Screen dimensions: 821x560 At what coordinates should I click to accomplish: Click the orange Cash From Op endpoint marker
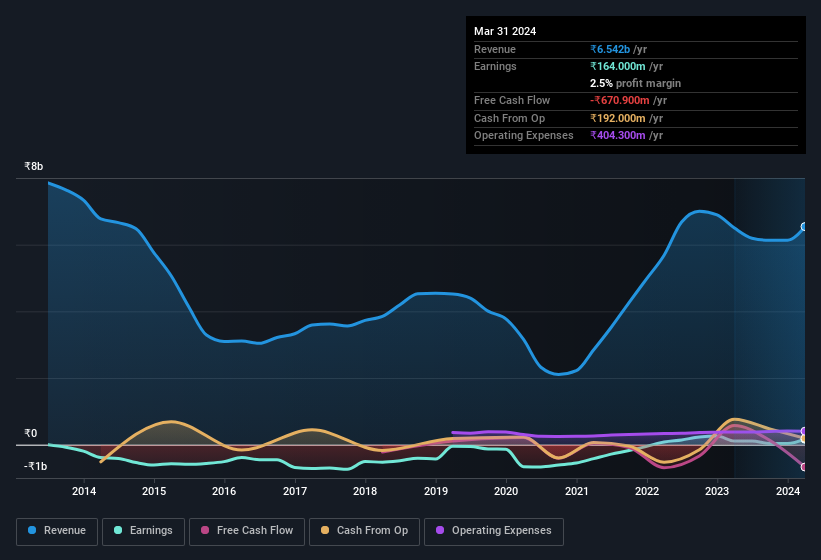click(x=804, y=438)
